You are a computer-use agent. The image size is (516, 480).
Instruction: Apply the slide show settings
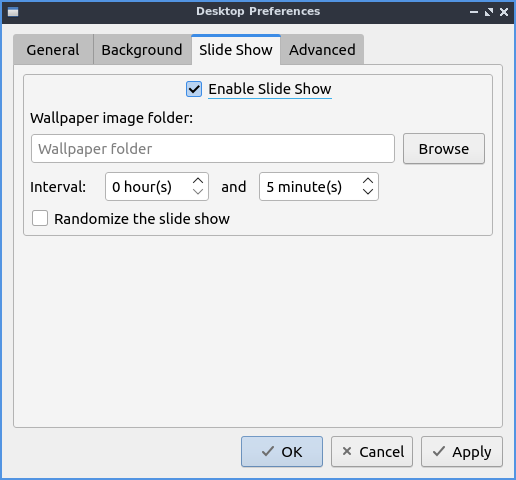(x=462, y=452)
